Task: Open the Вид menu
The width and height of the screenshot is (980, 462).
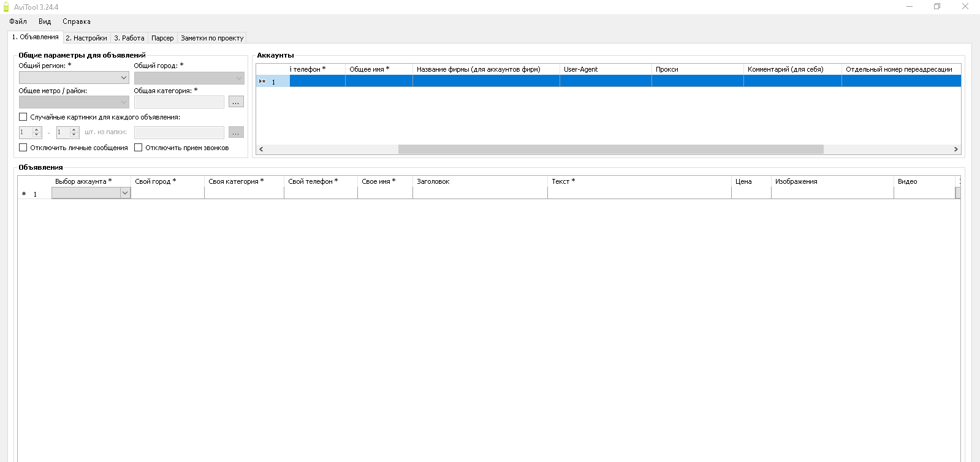Action: pos(45,21)
